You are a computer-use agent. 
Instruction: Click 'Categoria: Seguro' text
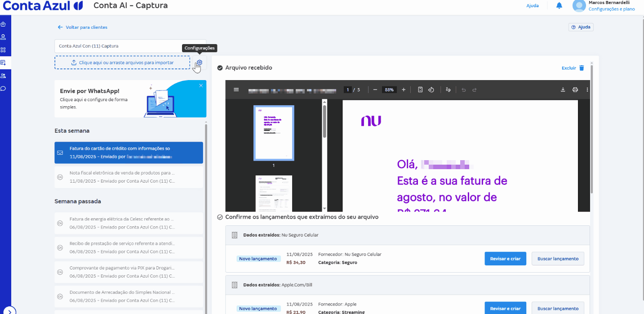click(x=338, y=262)
